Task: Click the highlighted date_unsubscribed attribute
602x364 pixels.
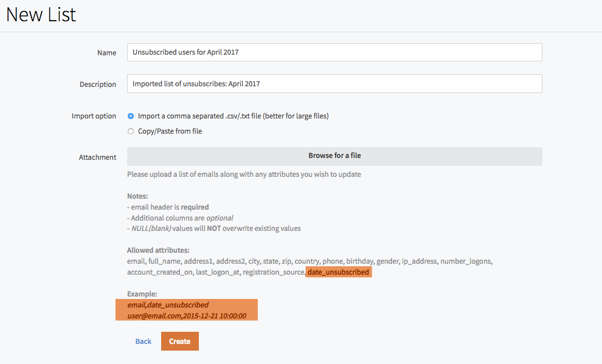Action: point(338,272)
